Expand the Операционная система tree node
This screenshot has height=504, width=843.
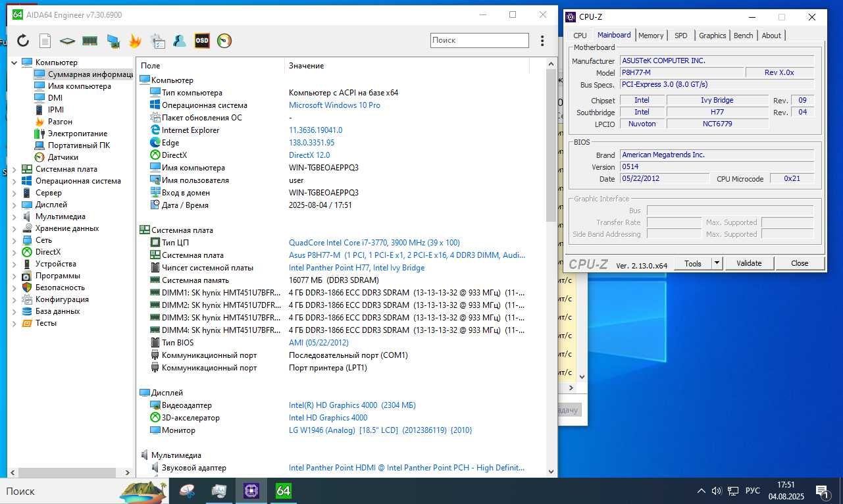14,181
